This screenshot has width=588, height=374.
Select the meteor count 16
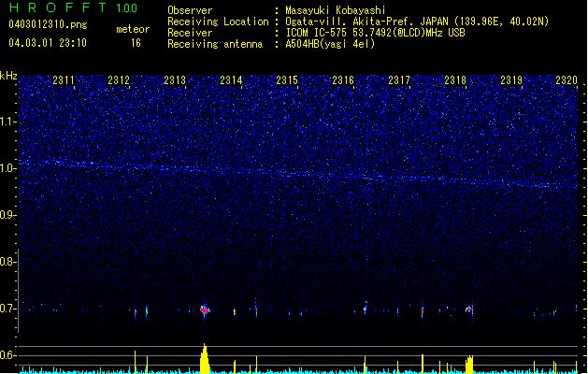(136, 43)
